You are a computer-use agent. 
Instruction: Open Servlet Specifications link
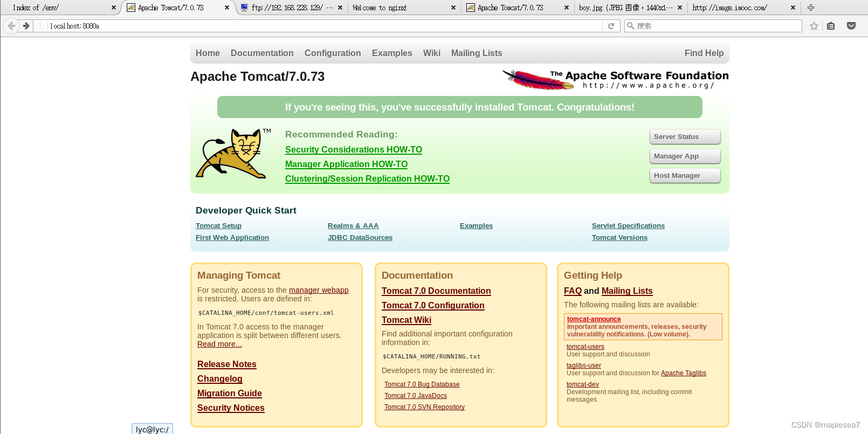[x=628, y=225]
